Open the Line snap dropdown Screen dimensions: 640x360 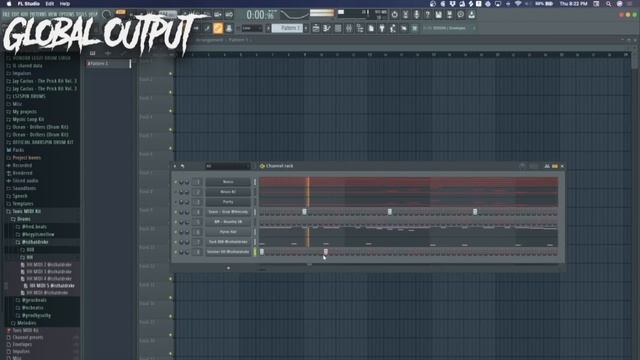tap(251, 28)
